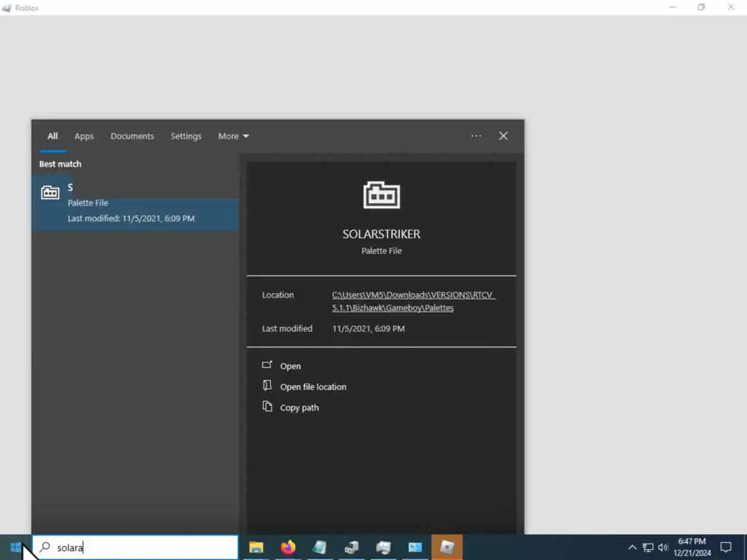Open the dice-shaped taskbar app
This screenshot has height=560, width=747.
[351, 548]
